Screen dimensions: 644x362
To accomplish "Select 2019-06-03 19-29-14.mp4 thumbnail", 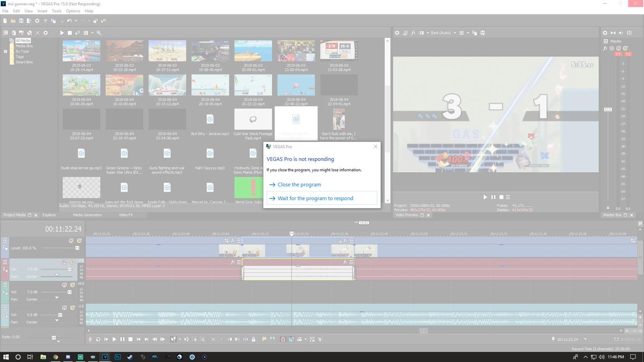I will (x=81, y=51).
